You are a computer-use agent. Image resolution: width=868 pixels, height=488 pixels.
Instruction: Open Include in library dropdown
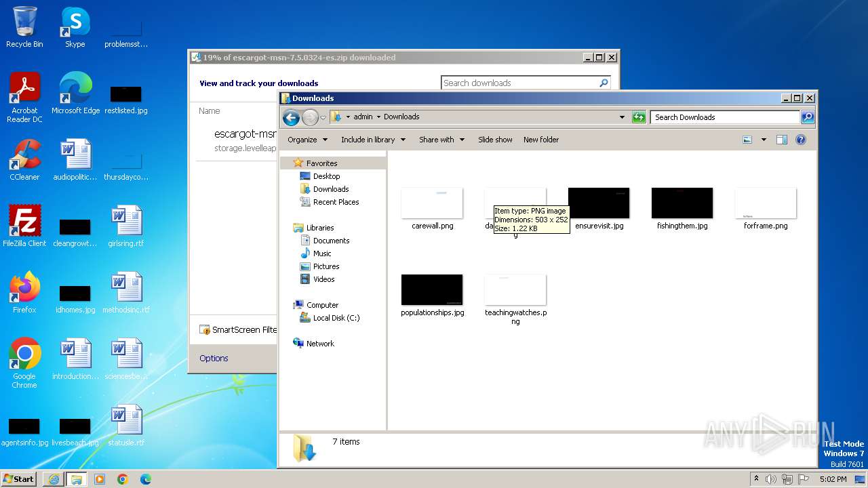pyautogui.click(x=374, y=140)
